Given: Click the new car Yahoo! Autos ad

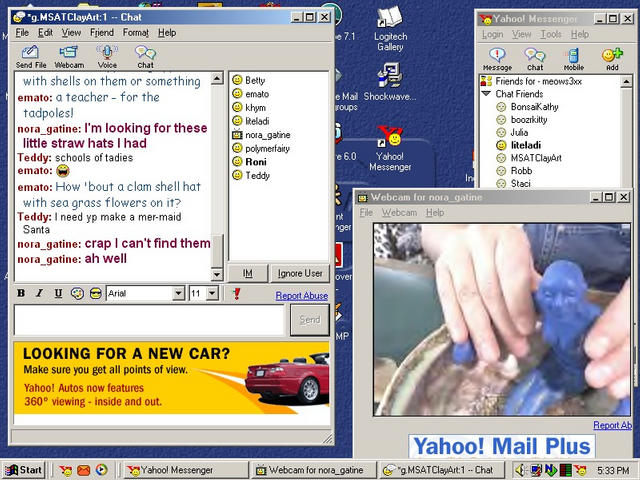Looking at the screenshot, I should pyautogui.click(x=172, y=378).
